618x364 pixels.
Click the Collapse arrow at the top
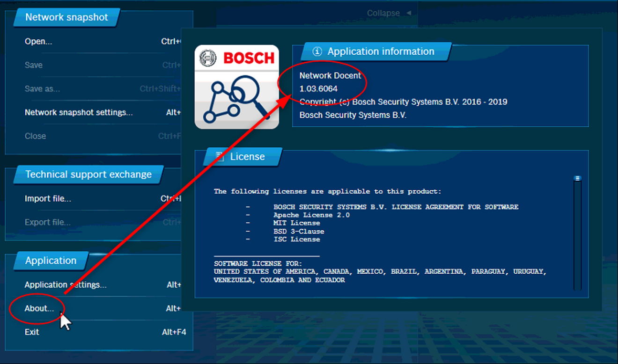[x=409, y=13]
